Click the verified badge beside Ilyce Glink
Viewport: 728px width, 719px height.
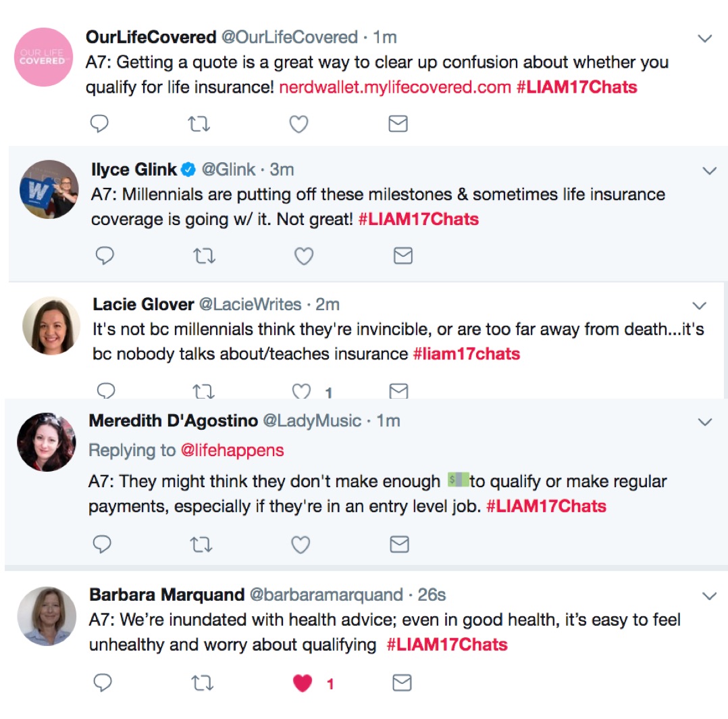(190, 169)
